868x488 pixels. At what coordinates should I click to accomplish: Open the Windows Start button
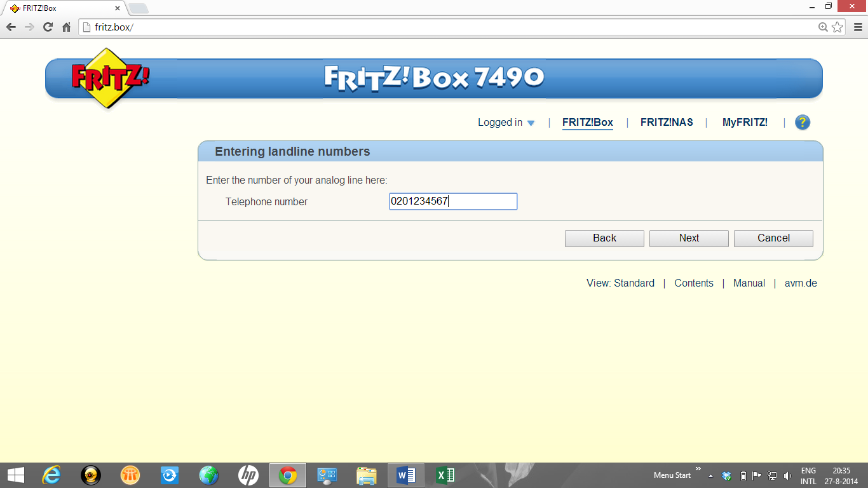pos(15,475)
